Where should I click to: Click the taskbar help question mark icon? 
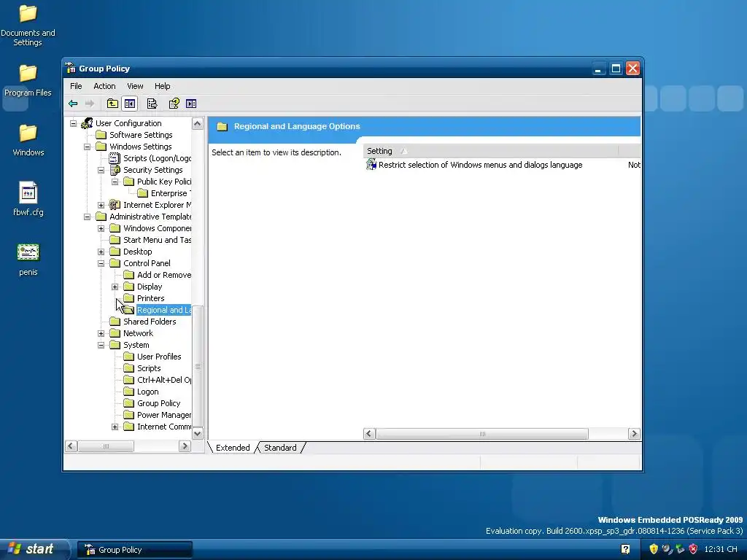click(625, 549)
